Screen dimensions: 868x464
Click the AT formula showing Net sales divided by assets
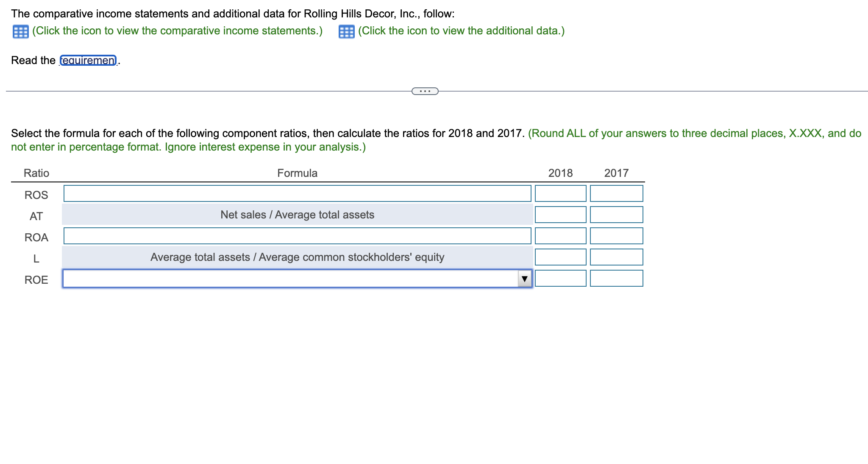point(297,215)
